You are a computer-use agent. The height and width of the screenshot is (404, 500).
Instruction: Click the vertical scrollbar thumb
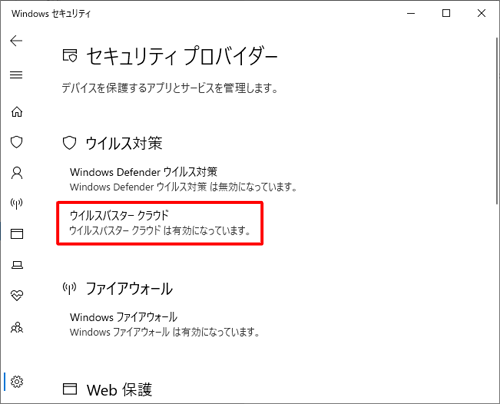(x=497, y=121)
